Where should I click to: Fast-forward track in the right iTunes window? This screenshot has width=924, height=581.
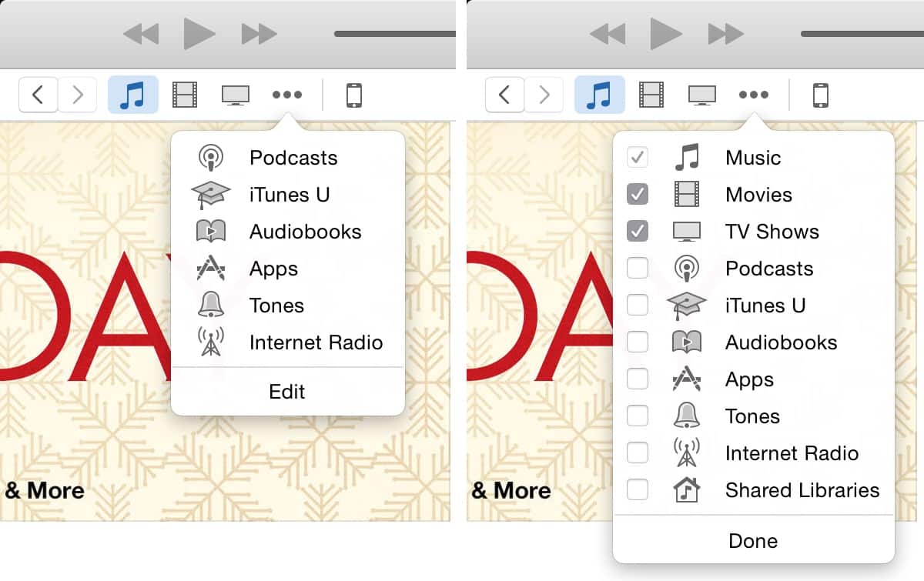(726, 34)
